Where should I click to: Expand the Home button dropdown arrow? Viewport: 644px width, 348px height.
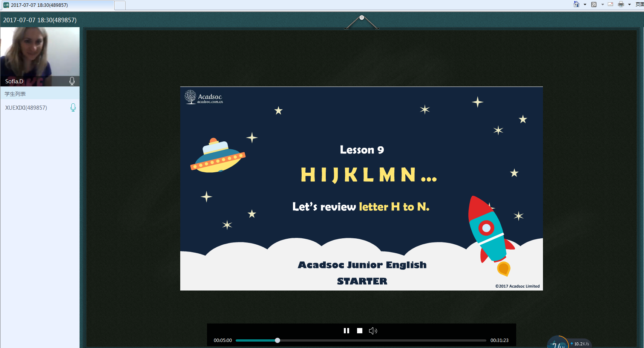tap(585, 5)
